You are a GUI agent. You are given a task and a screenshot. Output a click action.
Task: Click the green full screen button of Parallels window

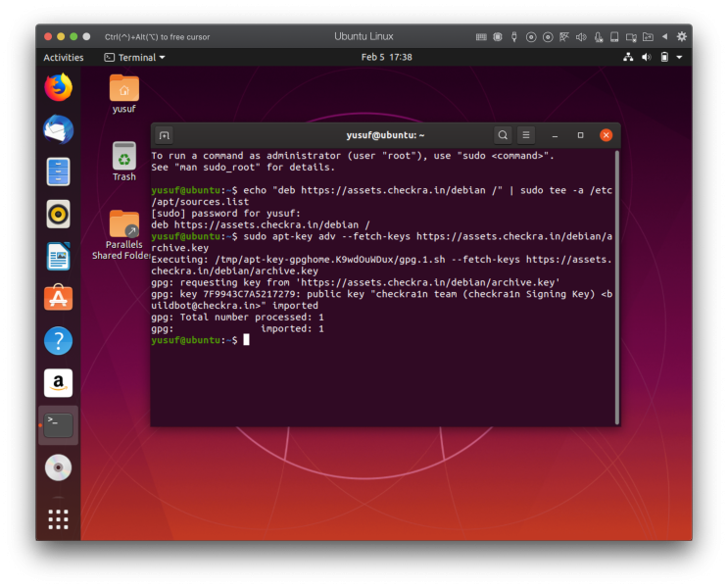click(73, 36)
